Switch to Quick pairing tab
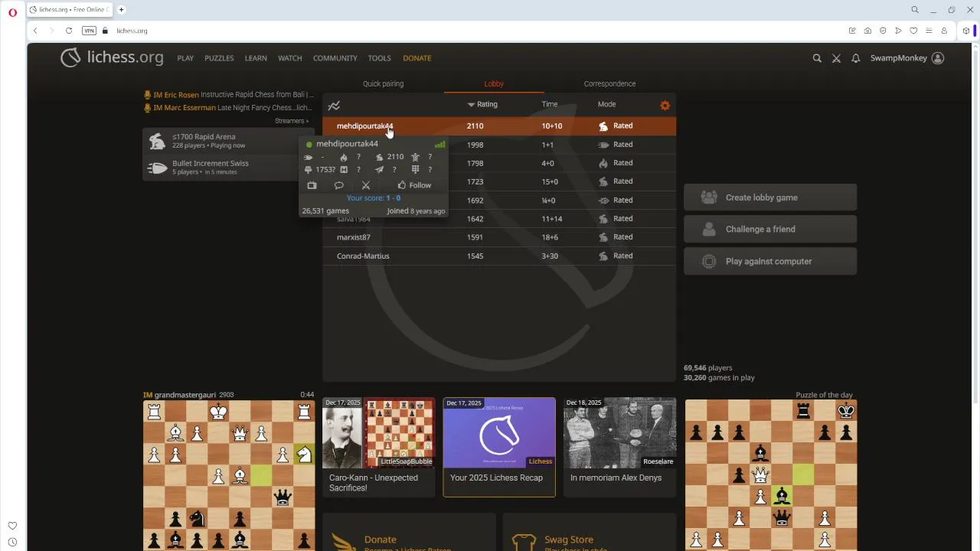Image resolution: width=980 pixels, height=551 pixels. point(383,83)
